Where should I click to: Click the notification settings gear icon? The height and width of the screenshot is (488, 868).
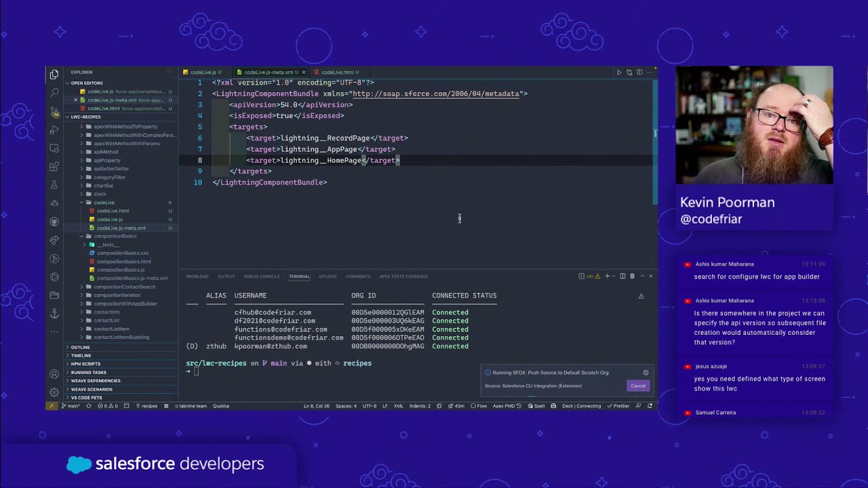click(x=646, y=372)
